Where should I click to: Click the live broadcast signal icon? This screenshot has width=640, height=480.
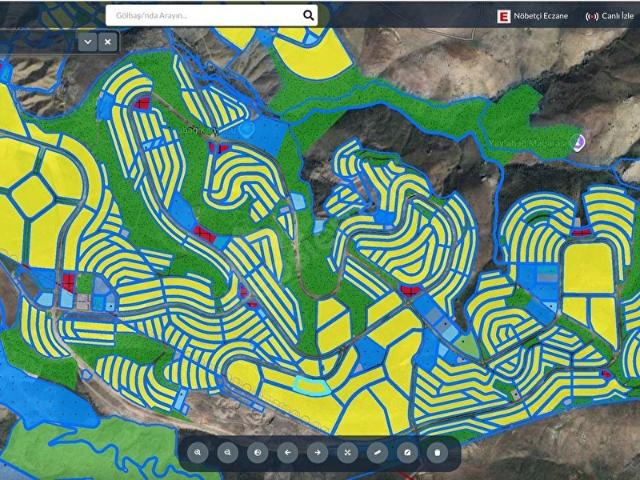[591, 16]
